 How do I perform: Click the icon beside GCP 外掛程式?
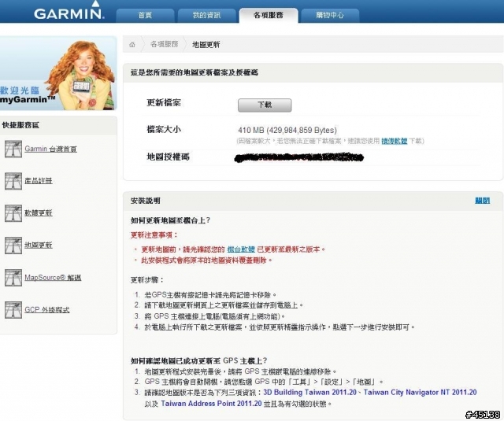(13, 309)
